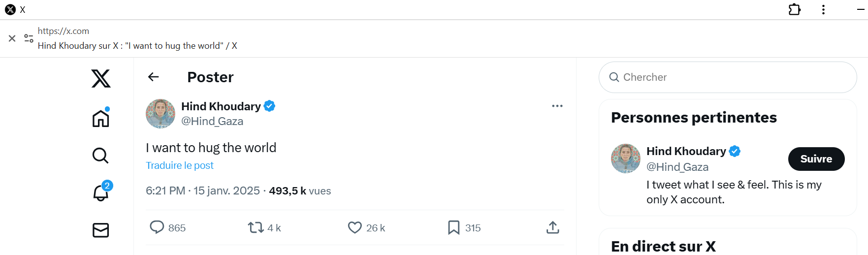
Task: Share the post via upload icon
Action: 552,227
